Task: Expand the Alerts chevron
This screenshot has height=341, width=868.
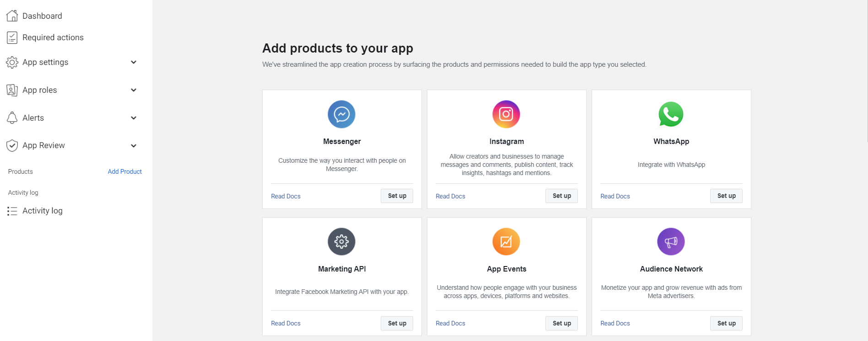Action: click(134, 118)
